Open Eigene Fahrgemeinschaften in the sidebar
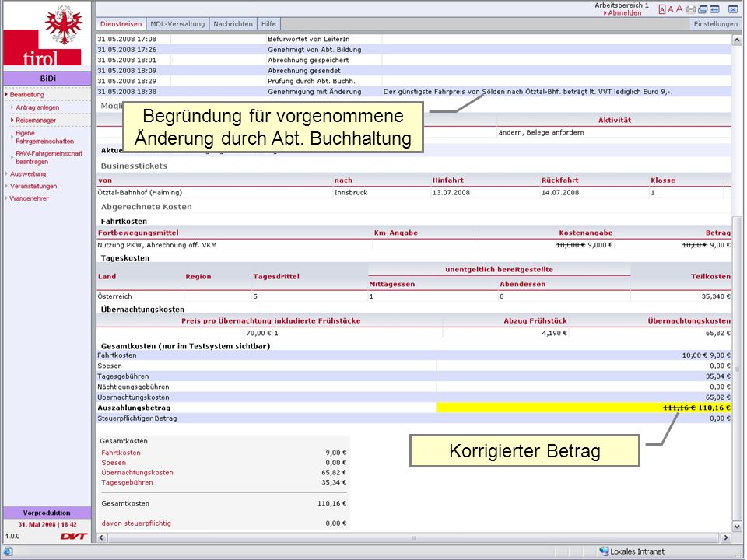This screenshot has width=747, height=560. (45, 137)
